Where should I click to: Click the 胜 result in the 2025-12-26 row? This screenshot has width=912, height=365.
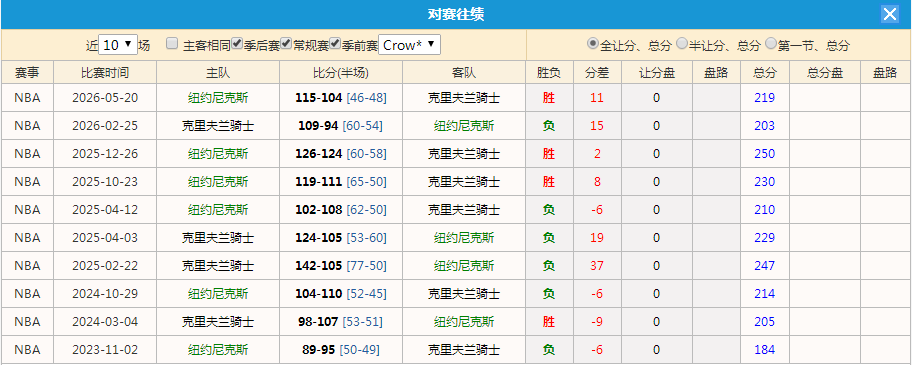pos(549,153)
